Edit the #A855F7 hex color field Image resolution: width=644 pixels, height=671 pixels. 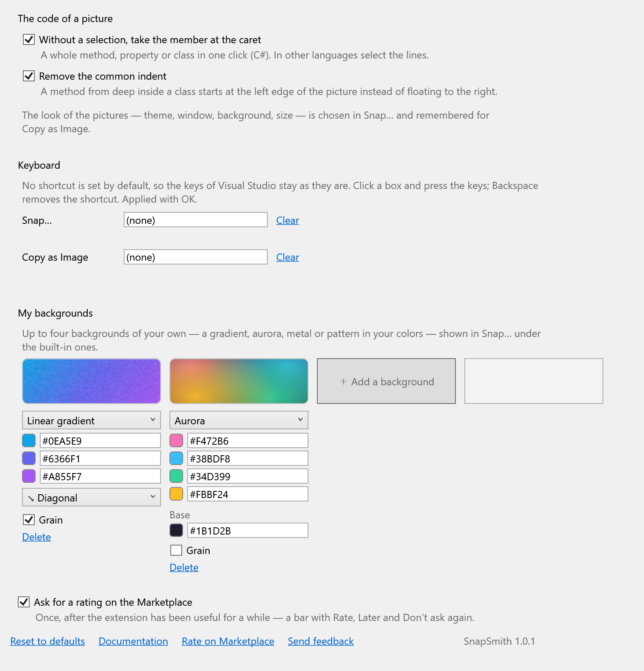pos(100,476)
